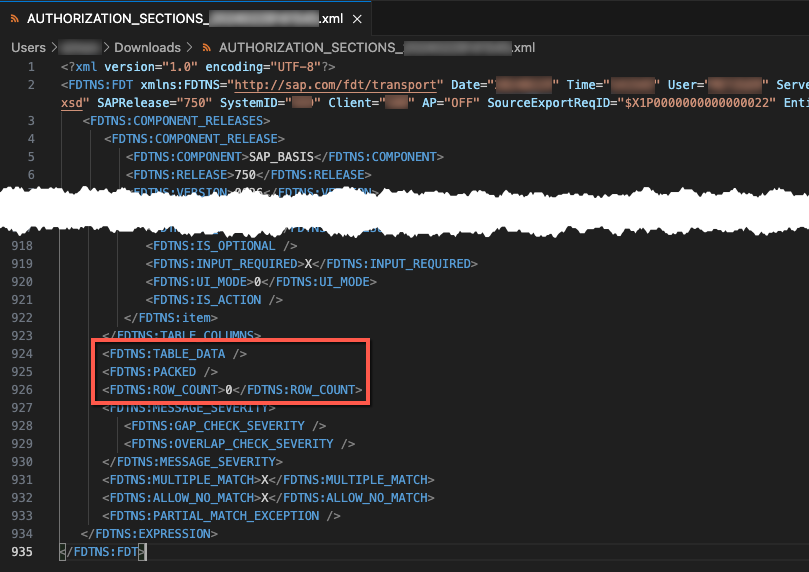The image size is (809, 572).
Task: Open the Users breadcrumb segment
Action: 28,47
